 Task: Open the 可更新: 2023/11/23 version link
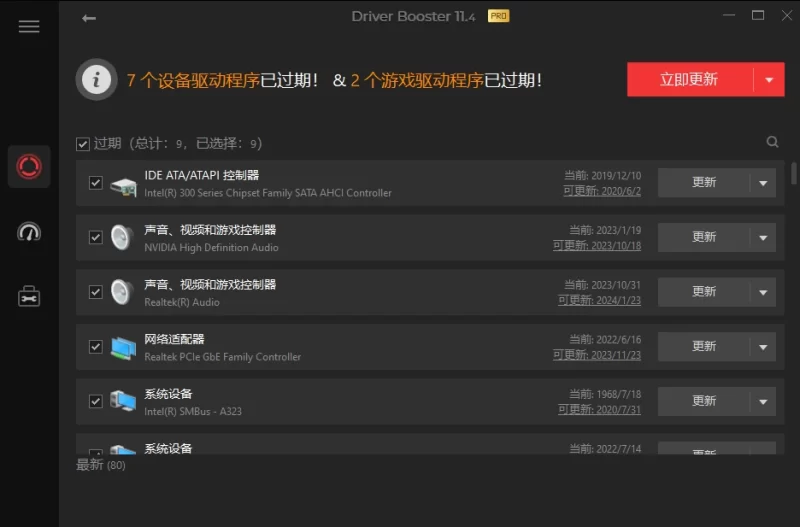[x=597, y=355]
